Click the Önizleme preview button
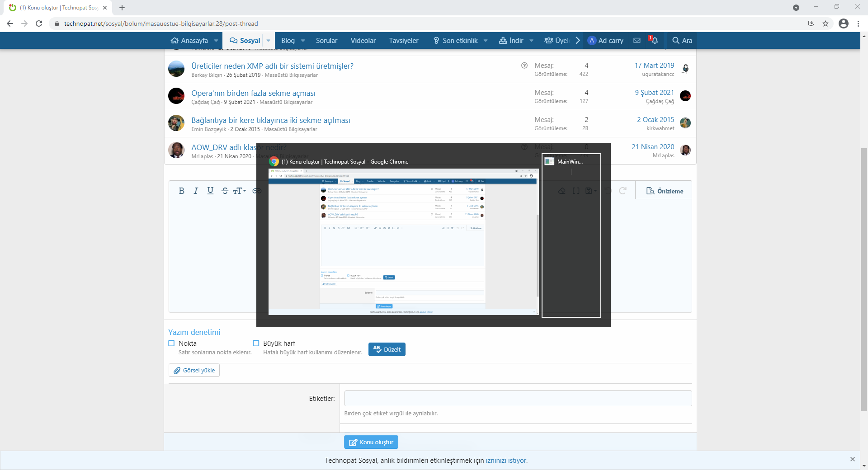 (665, 191)
